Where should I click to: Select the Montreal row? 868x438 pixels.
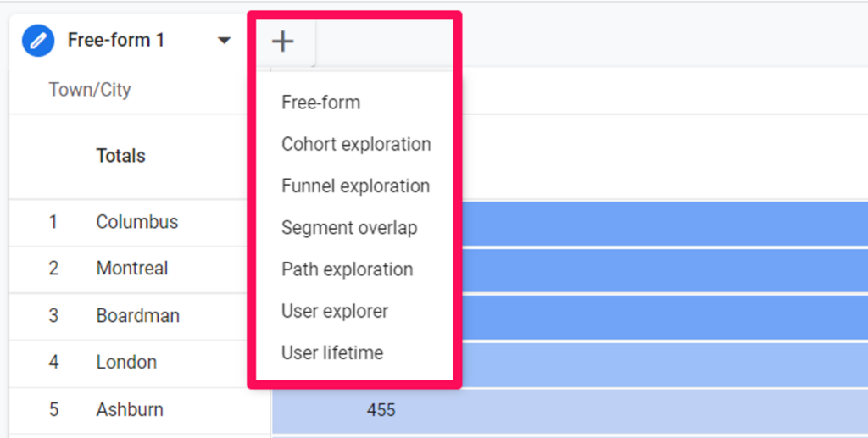click(140, 269)
